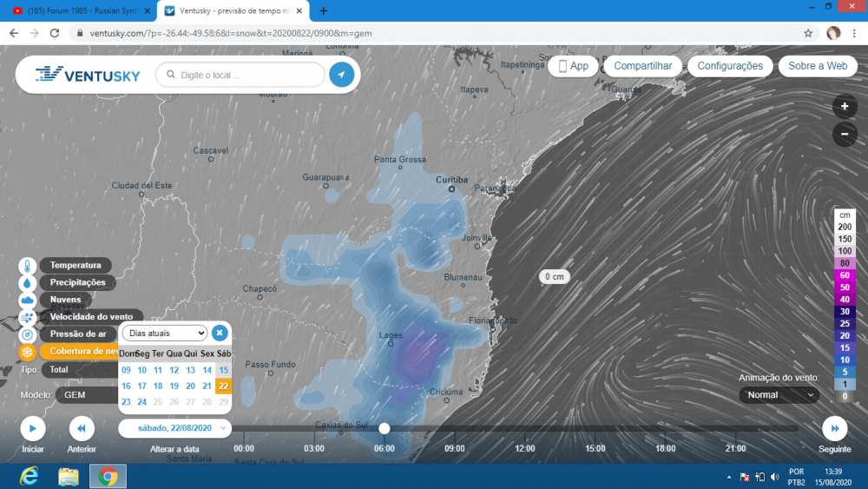Click the geolocation arrow icon near search
The width and height of the screenshot is (868, 489).
(341, 75)
